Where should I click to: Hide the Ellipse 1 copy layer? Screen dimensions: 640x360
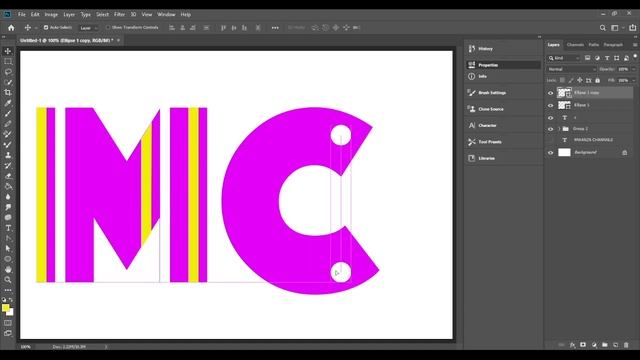(x=550, y=93)
